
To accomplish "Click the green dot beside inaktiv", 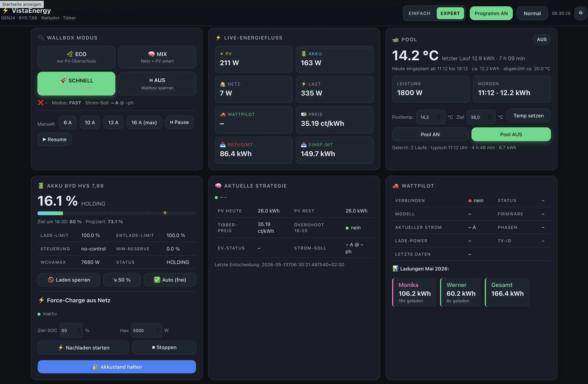I will (x=39, y=314).
